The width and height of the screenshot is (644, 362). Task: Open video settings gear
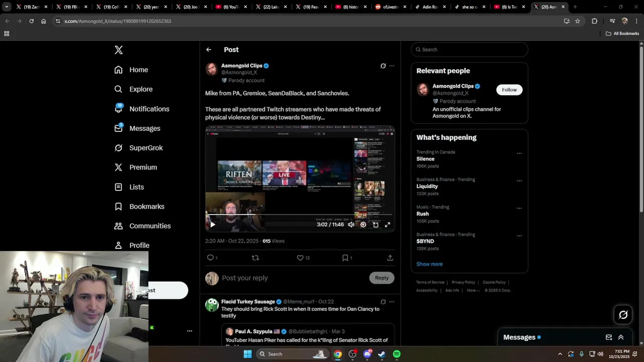(x=363, y=225)
